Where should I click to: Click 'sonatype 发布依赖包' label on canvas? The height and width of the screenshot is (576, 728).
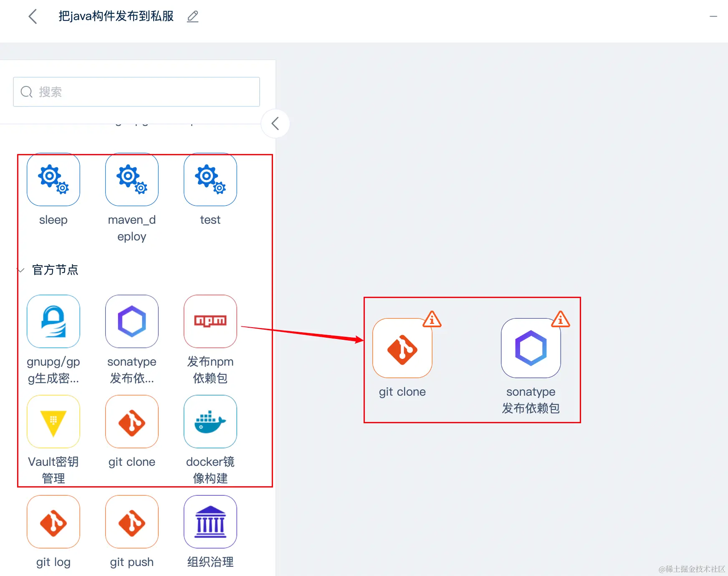(x=531, y=400)
